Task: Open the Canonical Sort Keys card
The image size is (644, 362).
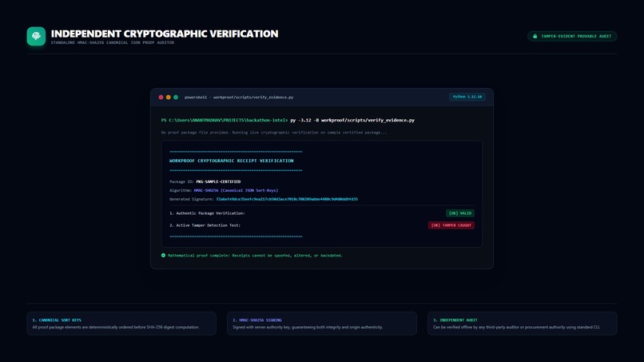Action: (x=121, y=324)
